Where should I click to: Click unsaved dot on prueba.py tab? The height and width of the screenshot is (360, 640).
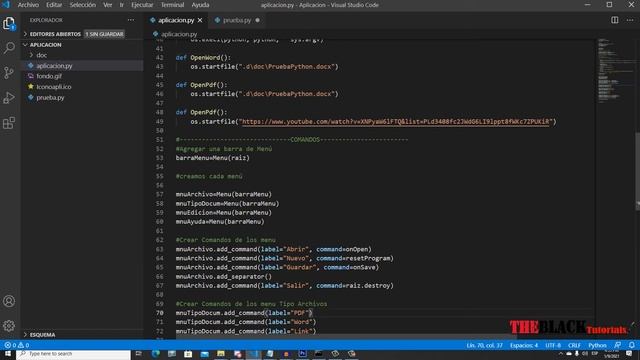(x=258, y=20)
